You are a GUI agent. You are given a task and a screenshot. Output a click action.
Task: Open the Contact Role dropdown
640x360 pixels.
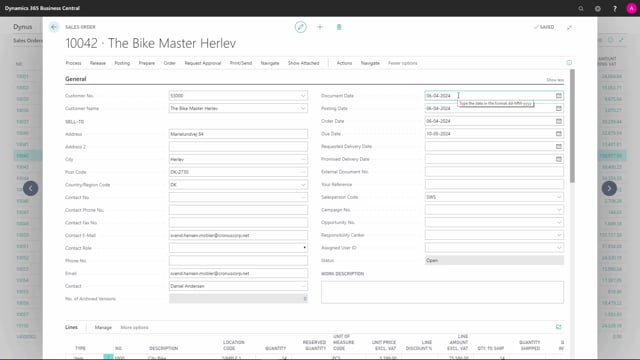[304, 248]
